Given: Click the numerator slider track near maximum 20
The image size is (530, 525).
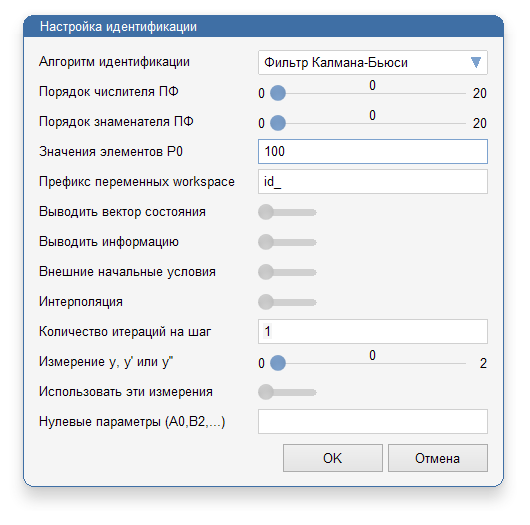Looking at the screenshot, I should tap(461, 93).
